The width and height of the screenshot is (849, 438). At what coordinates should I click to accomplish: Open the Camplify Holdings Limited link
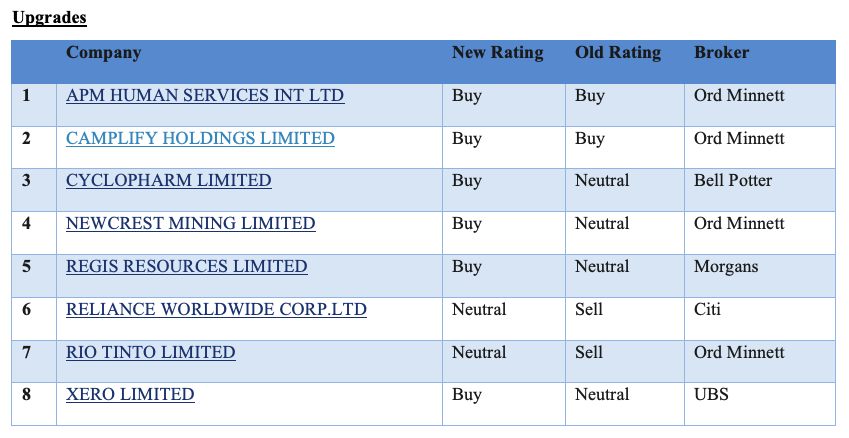click(x=200, y=138)
